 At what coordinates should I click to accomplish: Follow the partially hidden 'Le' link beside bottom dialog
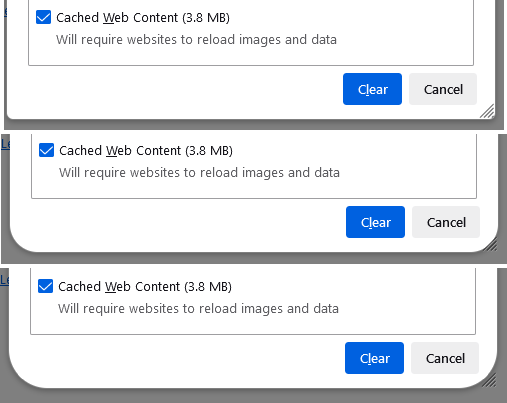5,280
